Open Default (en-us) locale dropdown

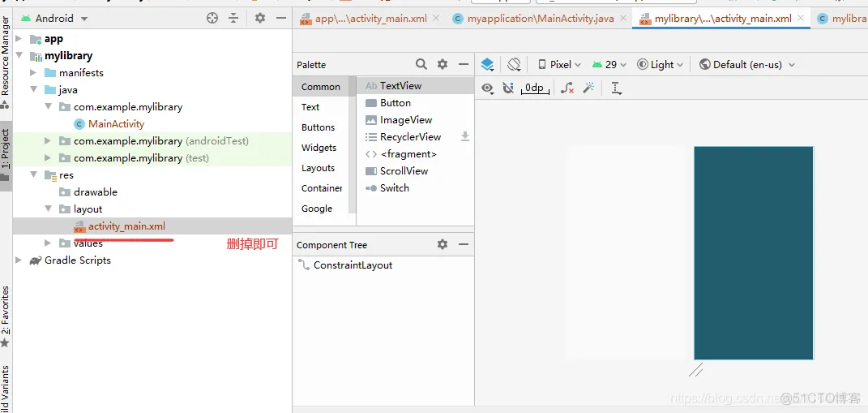pos(747,65)
